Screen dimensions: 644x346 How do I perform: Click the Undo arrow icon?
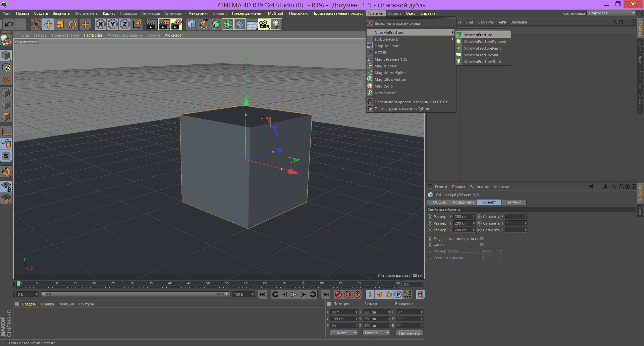pos(9,24)
